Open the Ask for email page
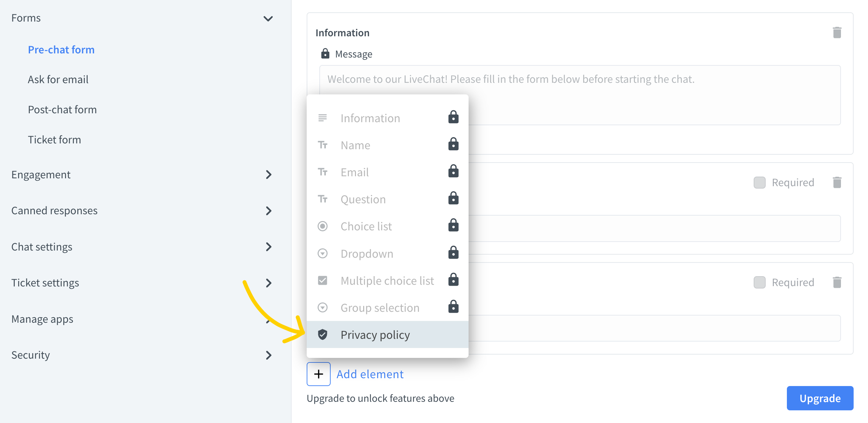This screenshot has width=868, height=423. pyautogui.click(x=58, y=79)
